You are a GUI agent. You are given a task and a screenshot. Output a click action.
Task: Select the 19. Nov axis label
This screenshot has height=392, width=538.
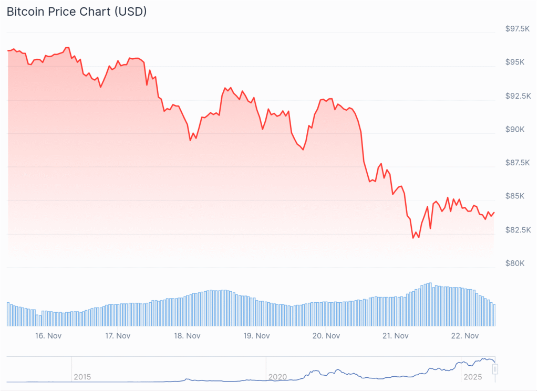tap(257, 336)
